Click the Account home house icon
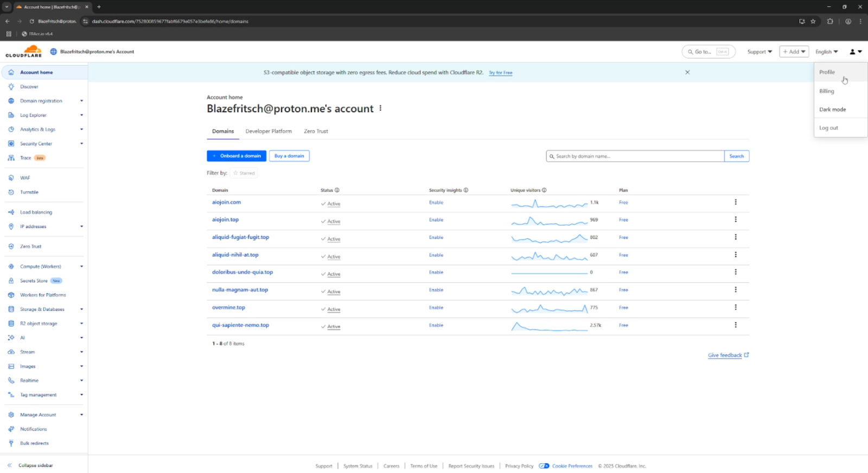Viewport: 868px width, 473px height. tap(11, 72)
